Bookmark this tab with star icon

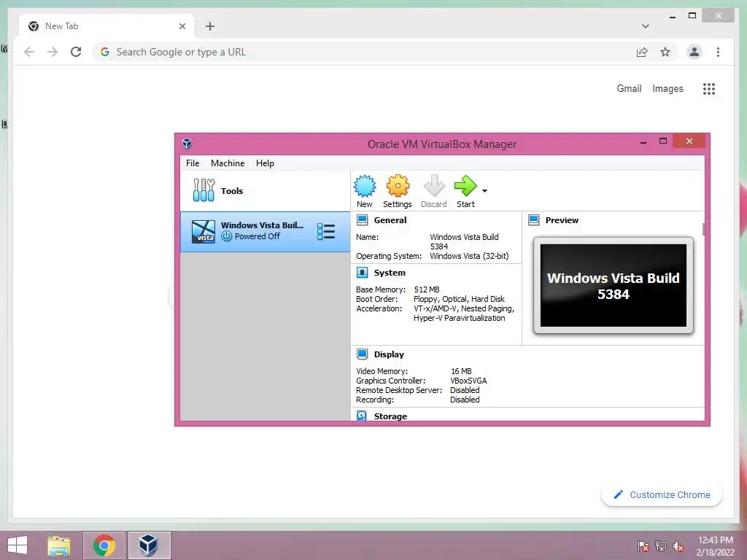665,52
